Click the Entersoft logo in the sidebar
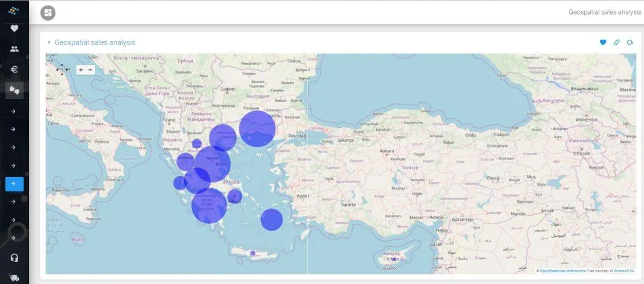This screenshot has width=644, height=284. tap(14, 10)
